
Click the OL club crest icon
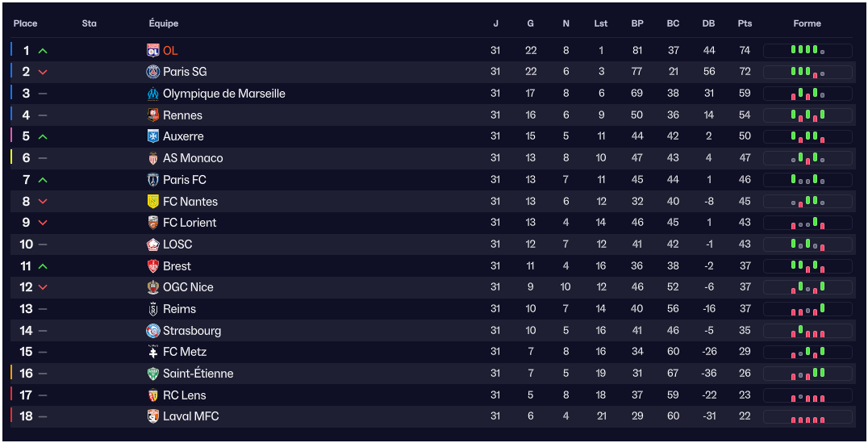click(x=153, y=50)
